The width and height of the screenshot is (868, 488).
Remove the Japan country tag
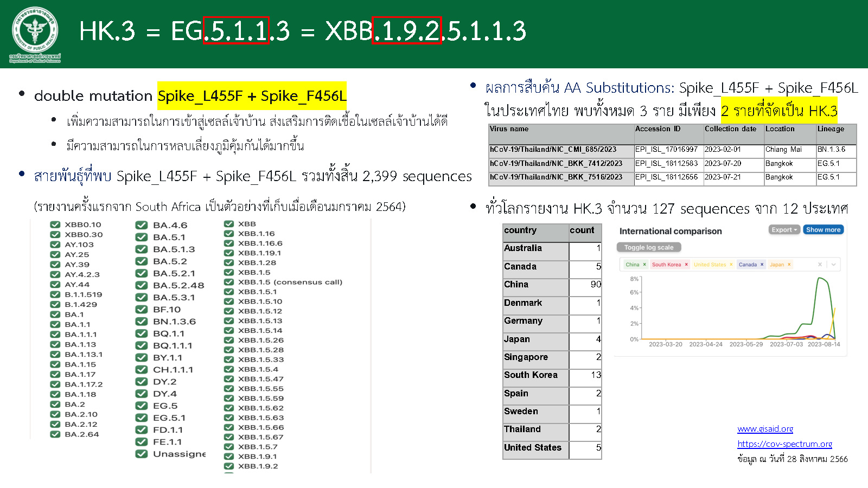(x=789, y=265)
